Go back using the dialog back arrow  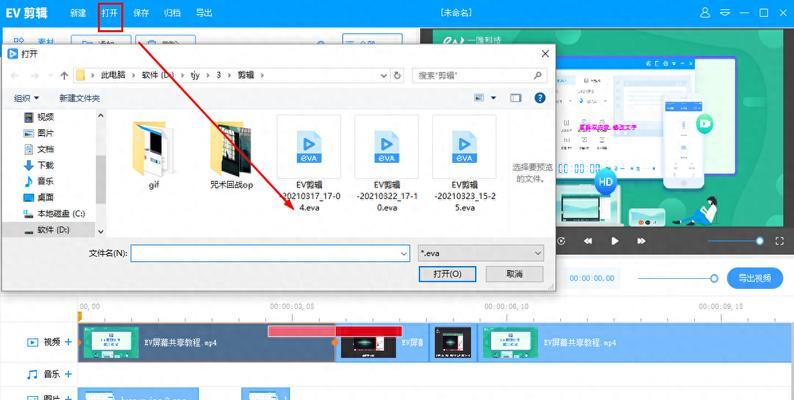[x=15, y=75]
